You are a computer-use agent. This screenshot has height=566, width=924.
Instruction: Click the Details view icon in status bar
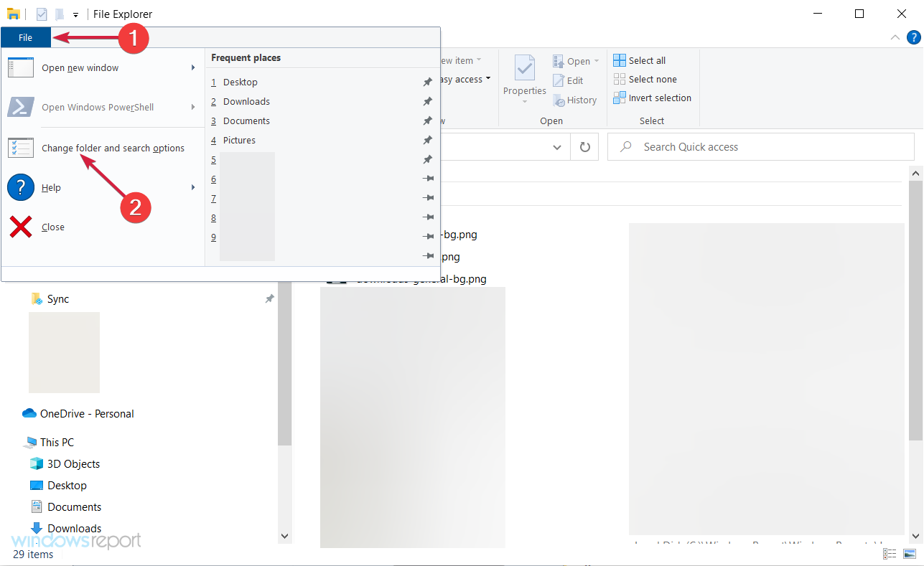pos(890,554)
